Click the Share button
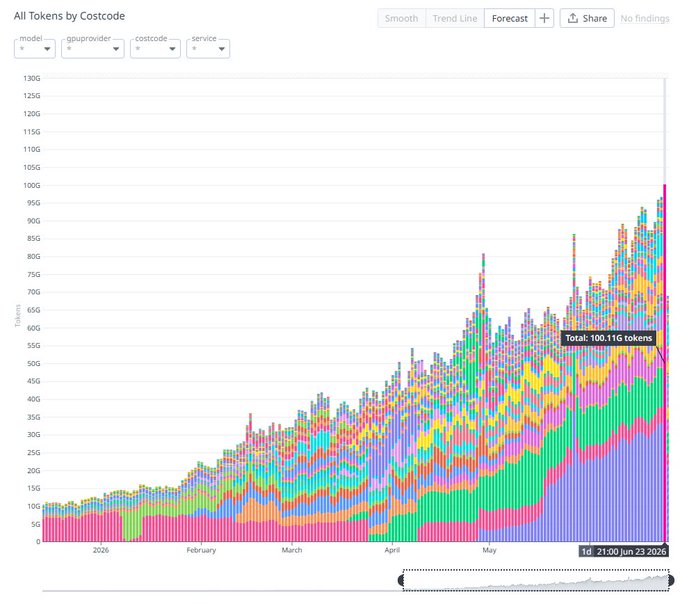Viewport: 680px width, 604px height. click(x=587, y=18)
